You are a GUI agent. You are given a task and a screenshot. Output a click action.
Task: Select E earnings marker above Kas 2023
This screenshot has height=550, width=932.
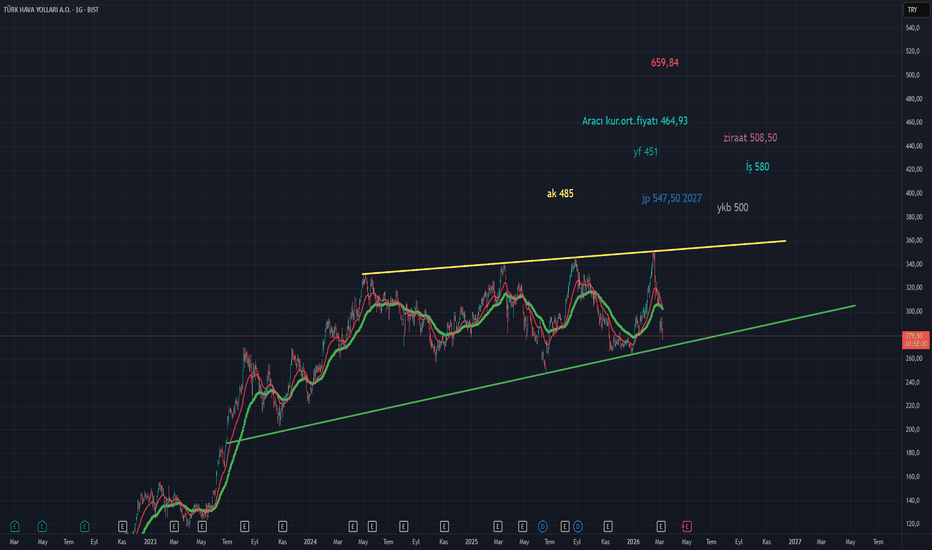(282, 526)
